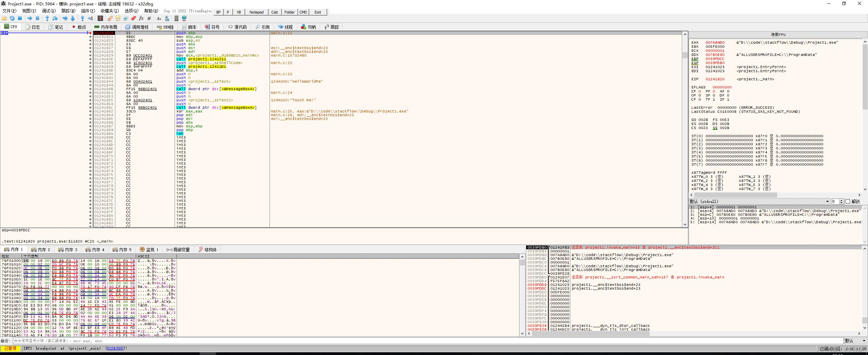Click the Folder button
Screen dimensions: 868x355
290,12
